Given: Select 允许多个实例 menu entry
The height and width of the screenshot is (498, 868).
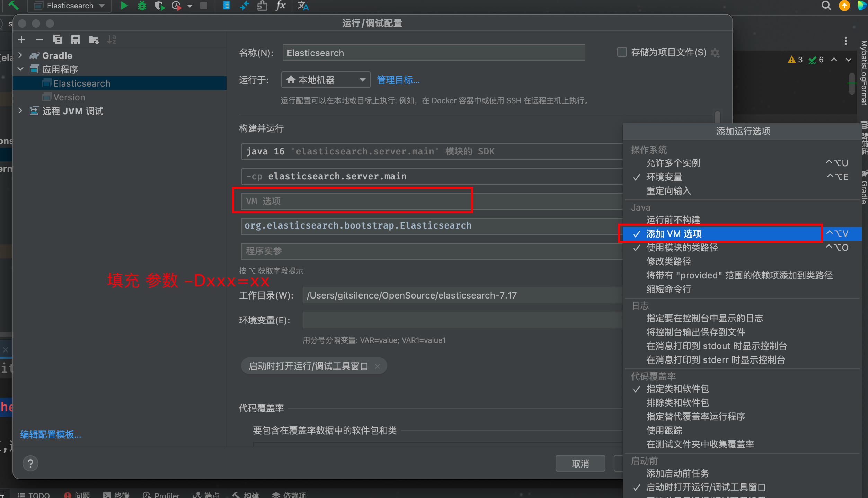Looking at the screenshot, I should click(x=673, y=163).
